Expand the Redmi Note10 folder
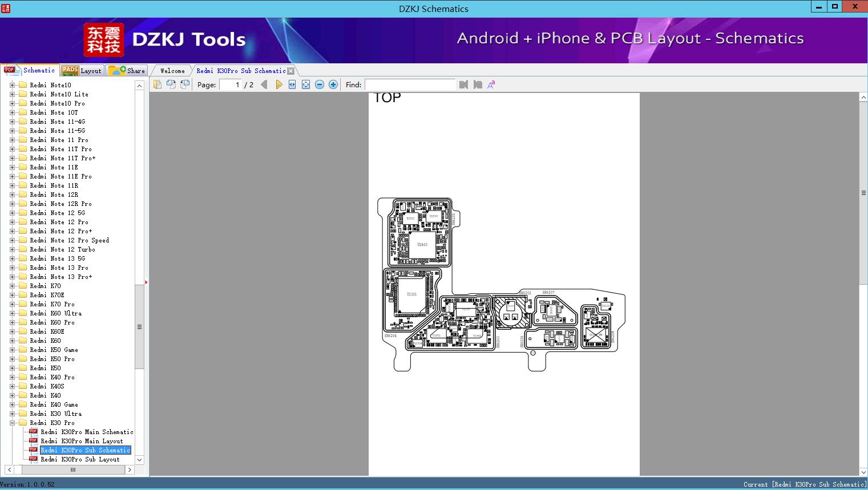 [12, 85]
